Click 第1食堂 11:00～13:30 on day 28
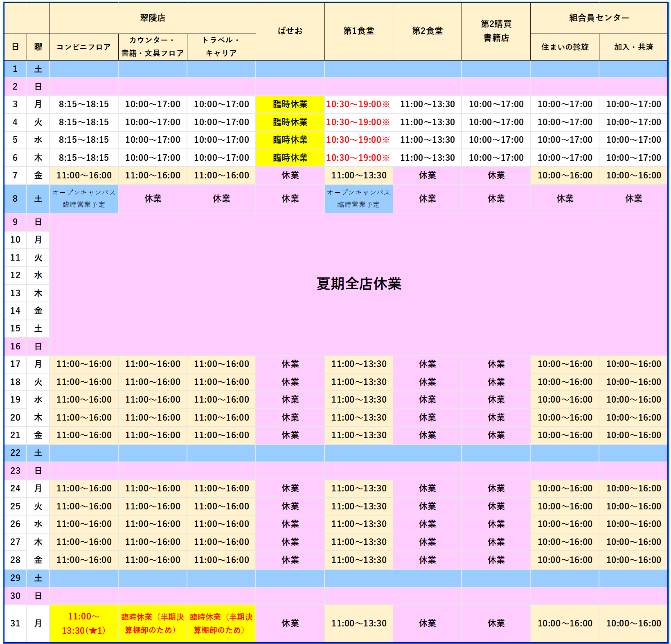The height and width of the screenshot is (644, 671). [x=359, y=560]
